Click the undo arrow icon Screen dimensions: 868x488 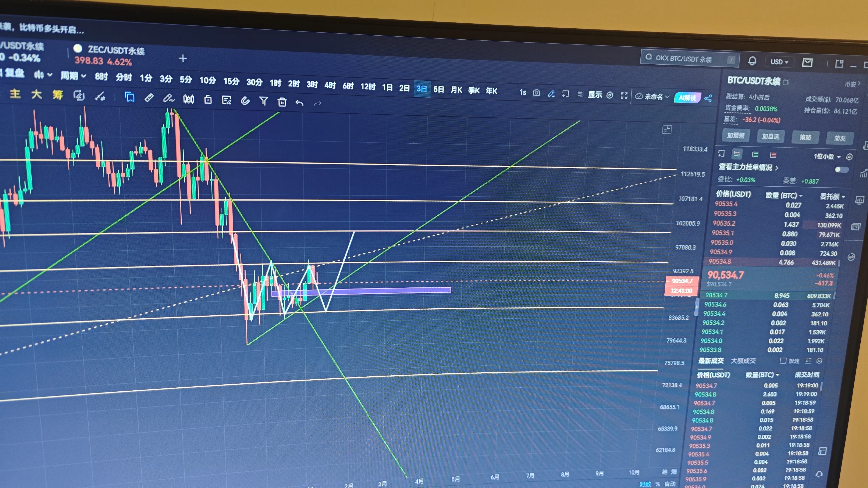coord(299,103)
